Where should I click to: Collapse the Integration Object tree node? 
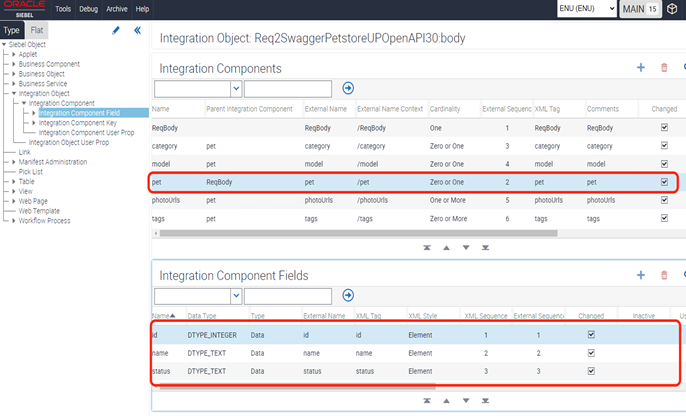pyautogui.click(x=14, y=93)
